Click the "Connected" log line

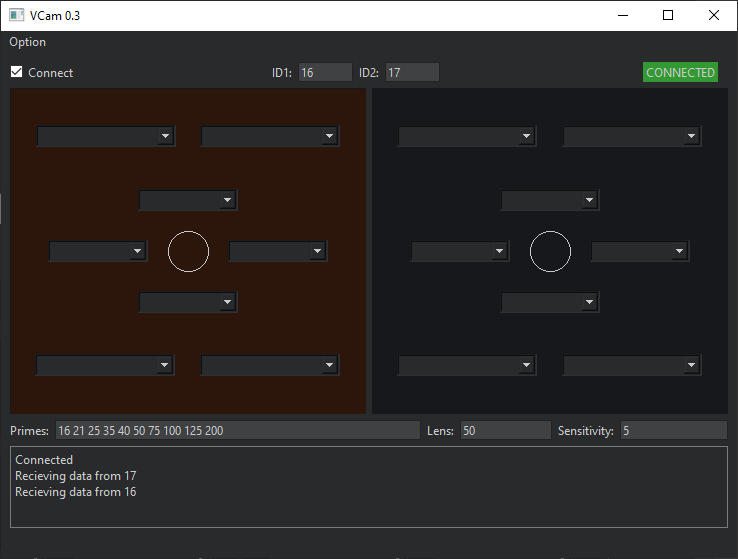(x=44, y=460)
